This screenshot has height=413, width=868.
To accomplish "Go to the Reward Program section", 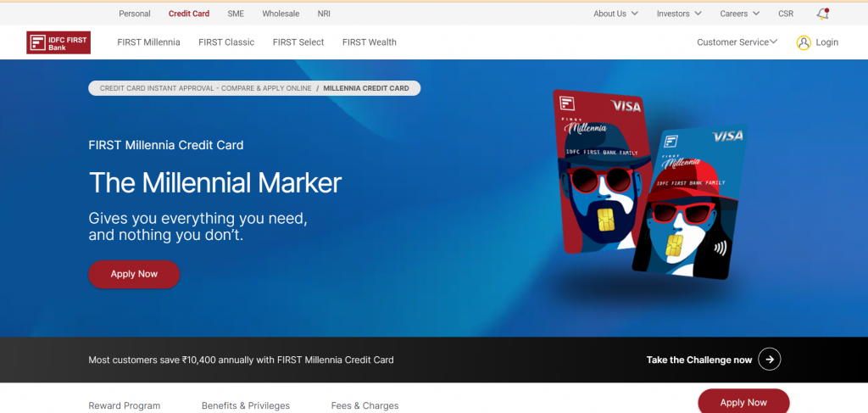I will tap(125, 406).
